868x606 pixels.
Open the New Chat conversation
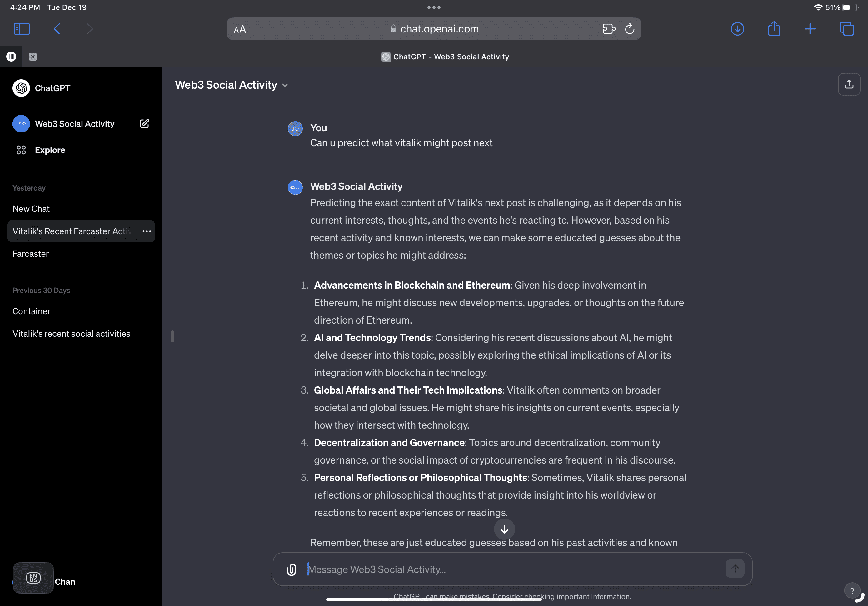(x=31, y=209)
